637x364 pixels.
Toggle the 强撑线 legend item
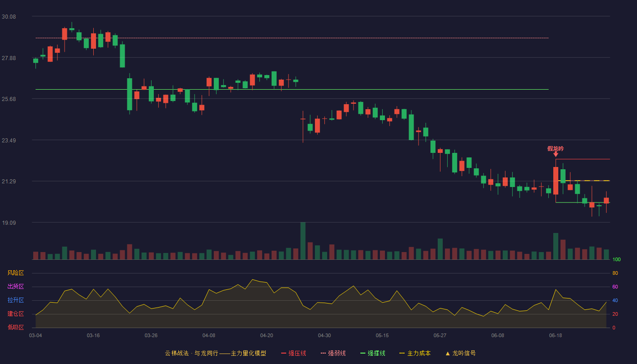[373, 353]
